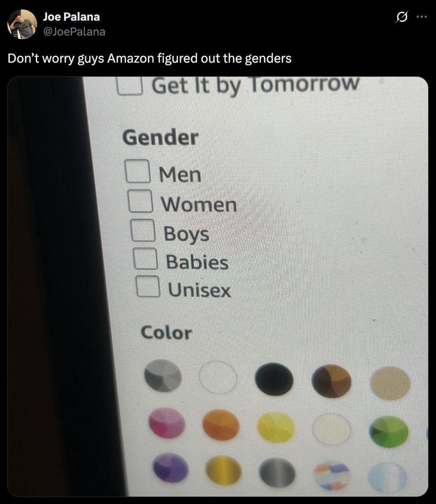Select the Babies checkbox
The image size is (436, 504).
click(x=145, y=258)
